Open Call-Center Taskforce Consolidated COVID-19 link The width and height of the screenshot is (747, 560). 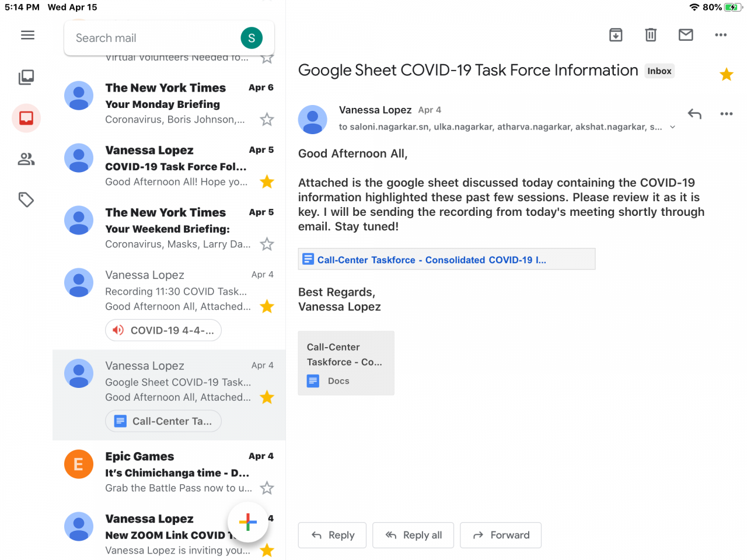tap(431, 260)
